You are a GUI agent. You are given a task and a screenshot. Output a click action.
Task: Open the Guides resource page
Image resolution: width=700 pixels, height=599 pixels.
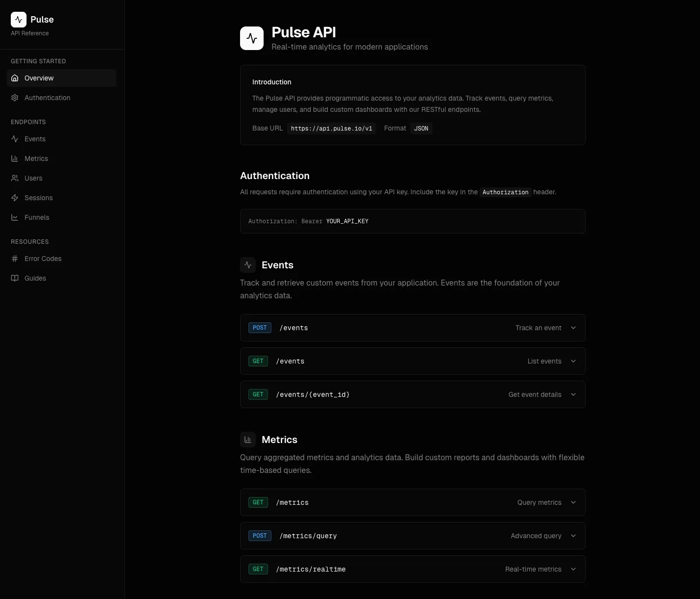[x=61, y=278]
